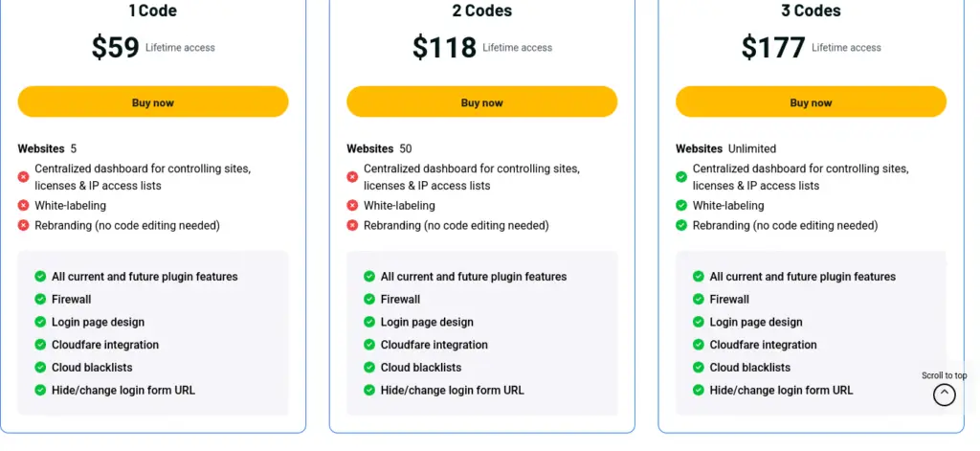Click green check beside Centralized dashboard in 3 Codes
This screenshot has height=451, width=980.
pyautogui.click(x=681, y=177)
